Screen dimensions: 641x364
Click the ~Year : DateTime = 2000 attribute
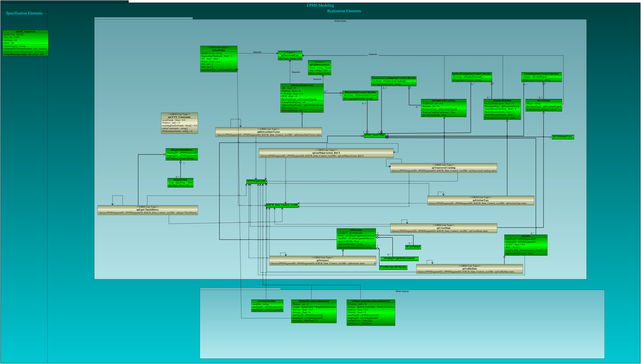[180, 183]
